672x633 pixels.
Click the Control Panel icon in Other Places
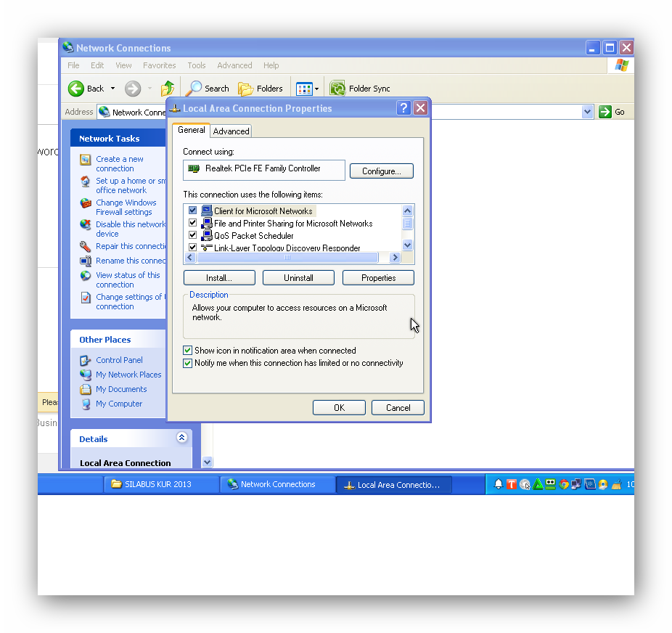(x=86, y=361)
